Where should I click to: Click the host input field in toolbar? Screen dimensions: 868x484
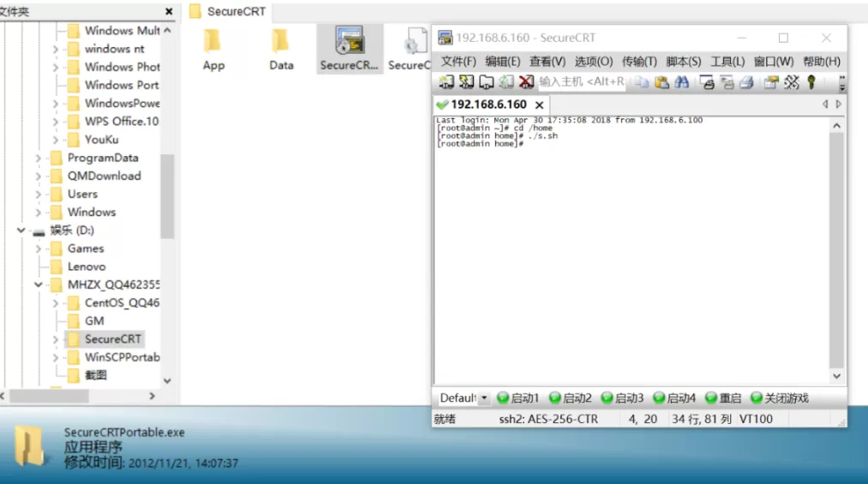click(581, 82)
